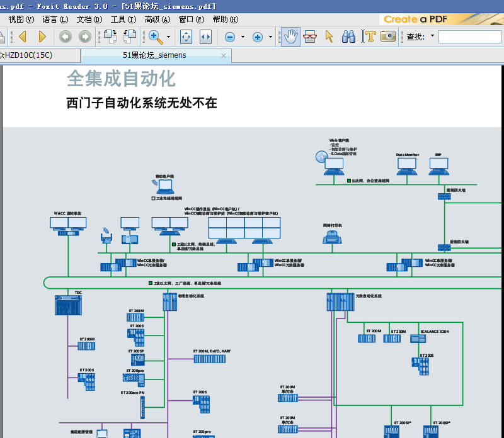Expand the zoom in dropdown arrow
The image size is (504, 438).
coord(270,37)
